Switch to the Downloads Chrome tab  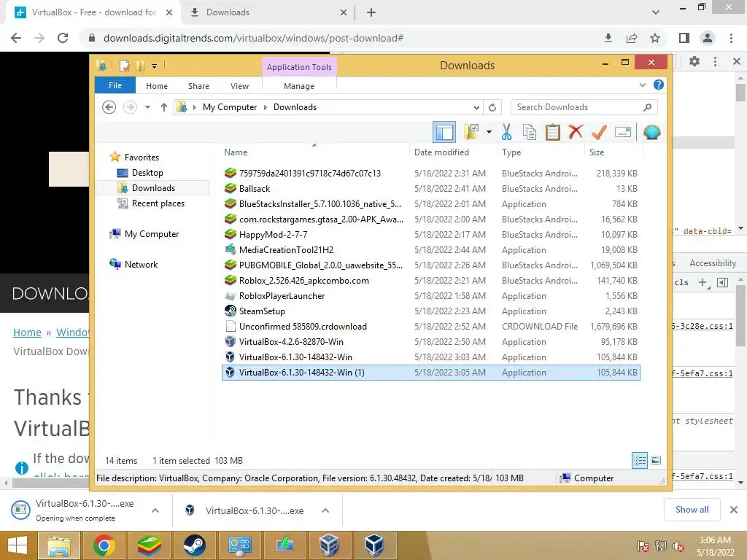point(268,12)
